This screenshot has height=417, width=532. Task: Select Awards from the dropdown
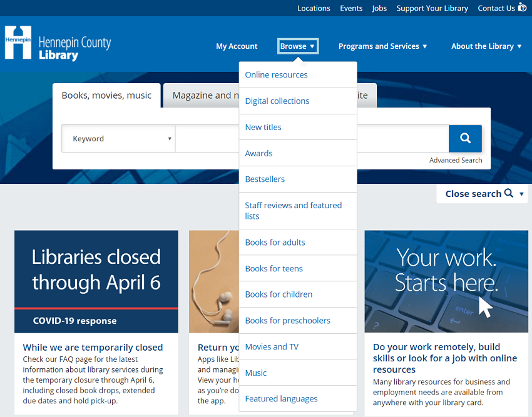(298, 153)
